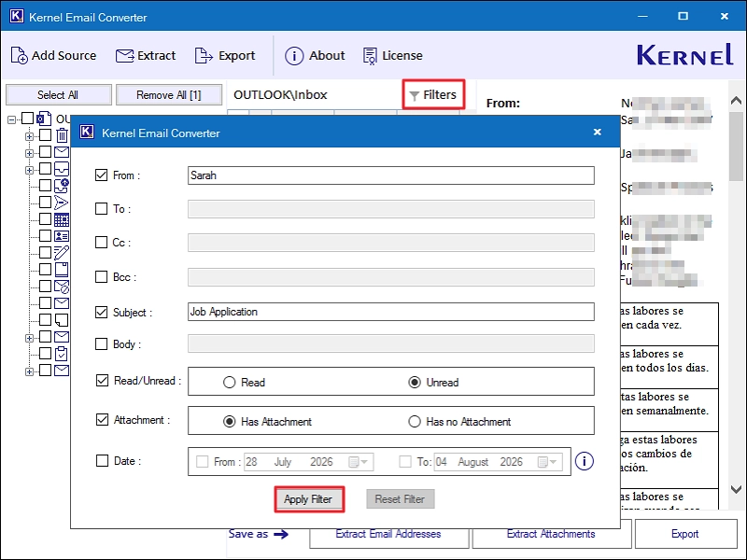Select the Outbox tray icon with up arrow
The width and height of the screenshot is (747, 560).
click(x=62, y=185)
